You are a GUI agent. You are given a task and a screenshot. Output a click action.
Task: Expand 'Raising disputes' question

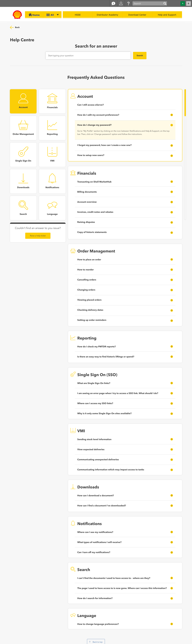click(x=171, y=222)
